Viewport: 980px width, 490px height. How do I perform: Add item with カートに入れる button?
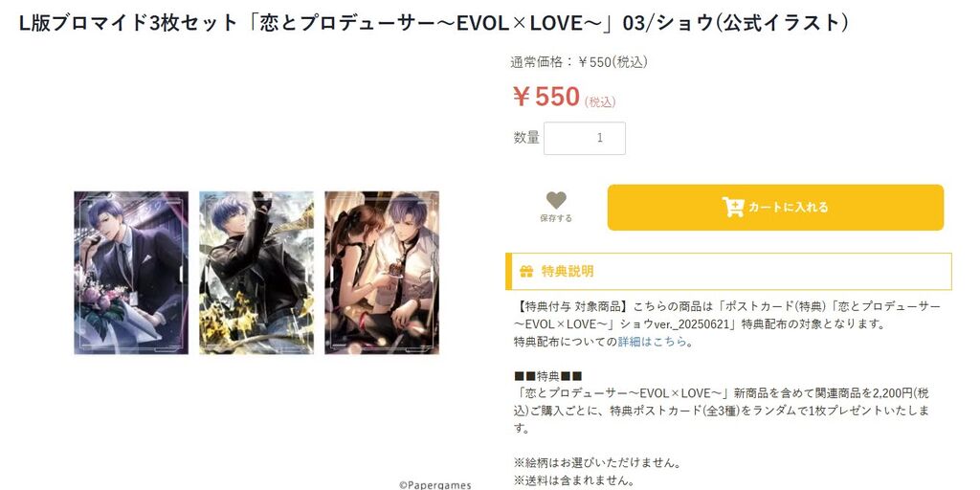tap(775, 208)
